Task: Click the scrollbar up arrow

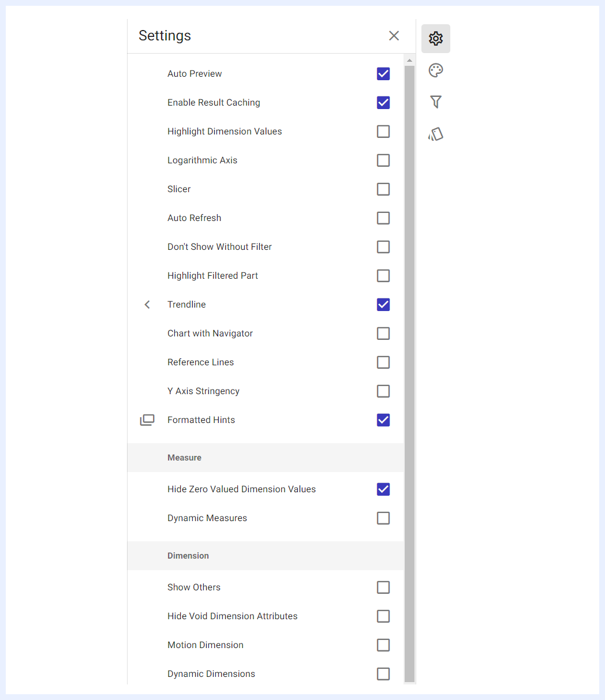Action: [x=409, y=61]
